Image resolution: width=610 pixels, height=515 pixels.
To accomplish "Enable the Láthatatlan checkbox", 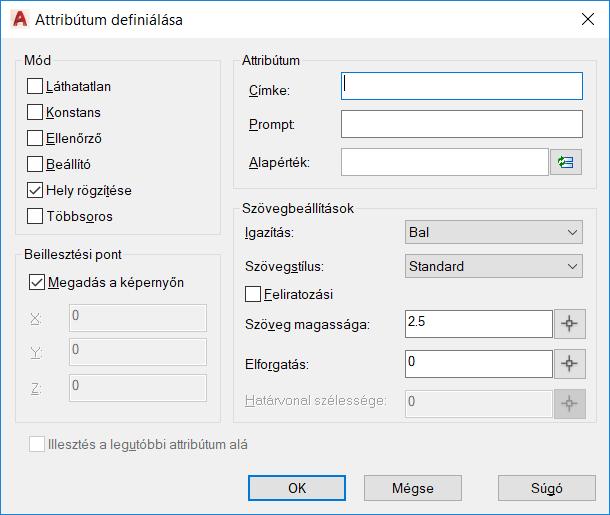I will coord(35,86).
